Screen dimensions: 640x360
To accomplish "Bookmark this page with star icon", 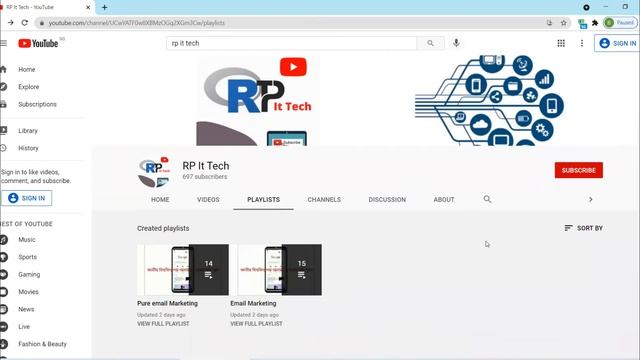I will pos(564,23).
